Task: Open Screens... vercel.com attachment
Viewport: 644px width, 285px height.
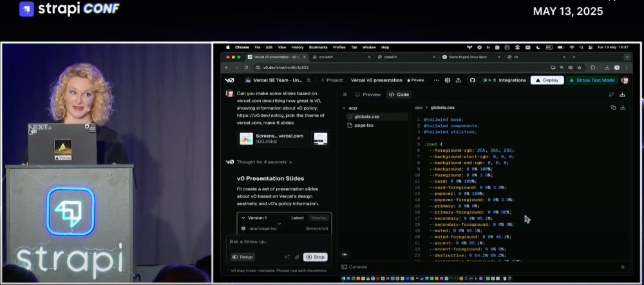Action: 272,138
